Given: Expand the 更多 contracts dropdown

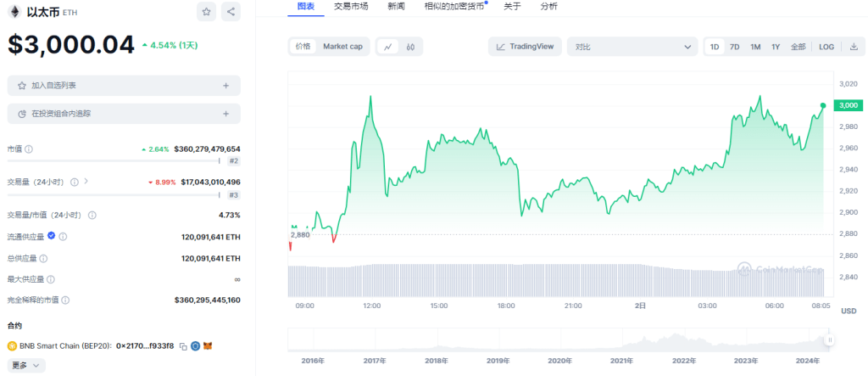Looking at the screenshot, I should click(25, 366).
